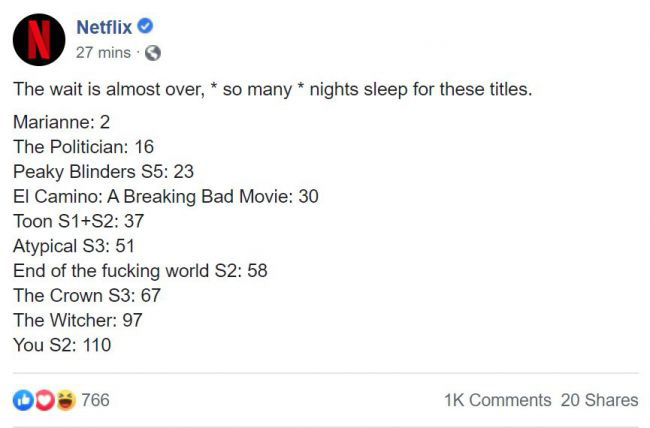Click the Netflix red N profile picture
This screenshot has height=428, width=650.
coord(38,40)
